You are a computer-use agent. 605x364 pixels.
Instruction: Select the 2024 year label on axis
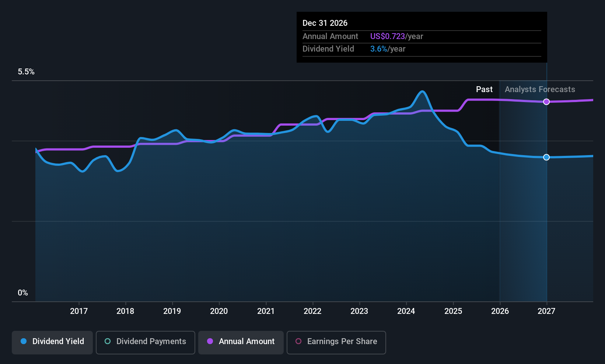(x=406, y=311)
